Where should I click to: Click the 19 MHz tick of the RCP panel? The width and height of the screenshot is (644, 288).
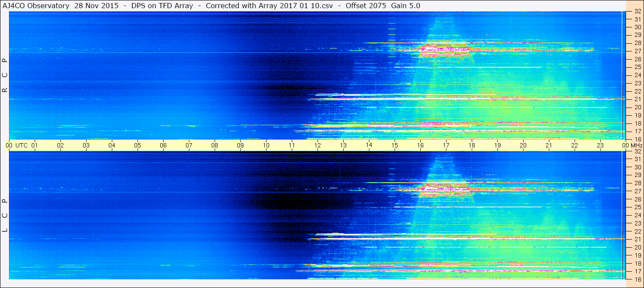637,115
